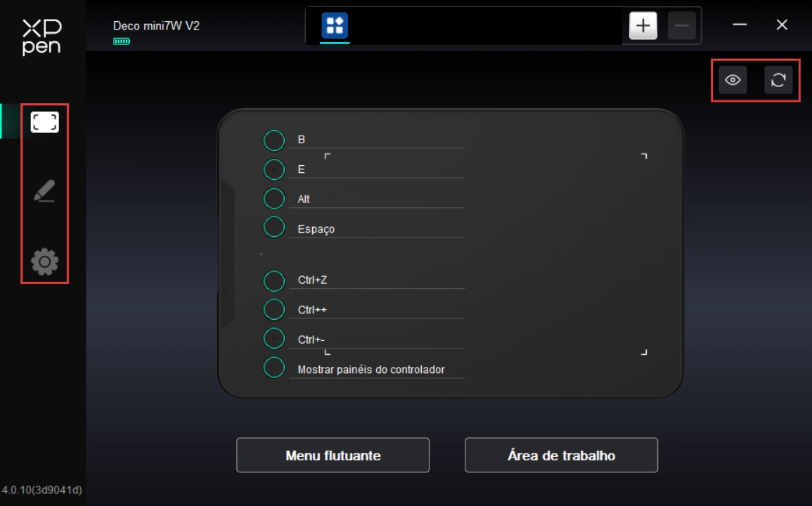The width and height of the screenshot is (812, 506).
Task: Click the Menu flutuante button
Action: (333, 455)
